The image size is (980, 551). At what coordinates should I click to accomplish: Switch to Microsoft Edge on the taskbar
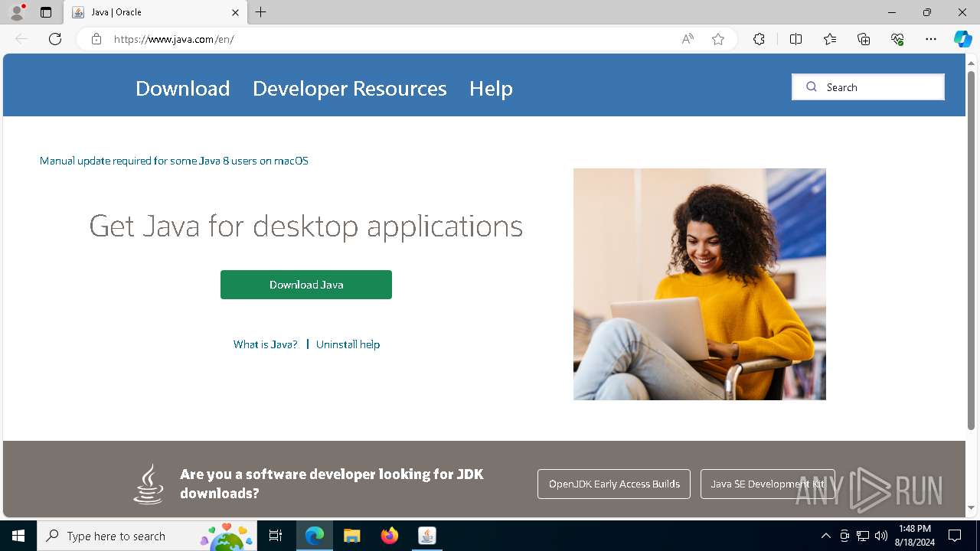point(315,536)
